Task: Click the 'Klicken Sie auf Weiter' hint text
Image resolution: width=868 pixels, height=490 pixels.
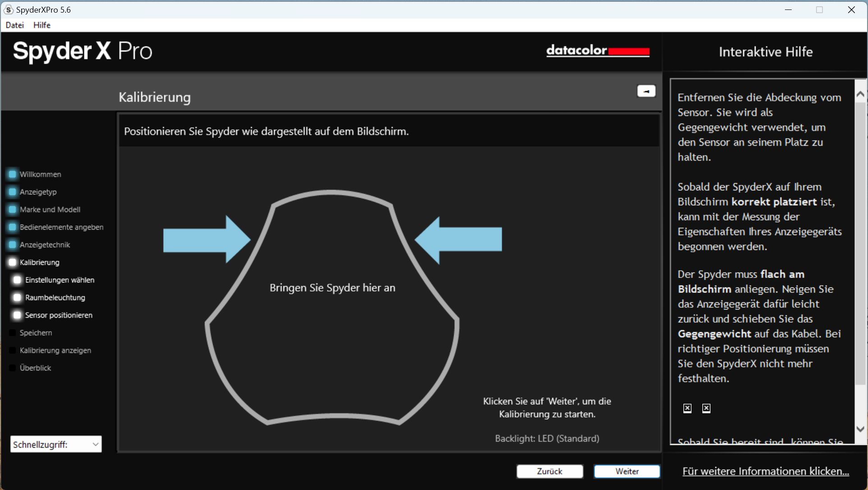Action: tap(547, 407)
